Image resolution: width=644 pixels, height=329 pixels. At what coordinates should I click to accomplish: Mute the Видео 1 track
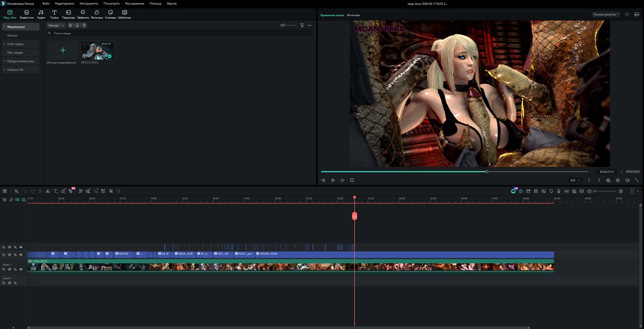coord(9,269)
